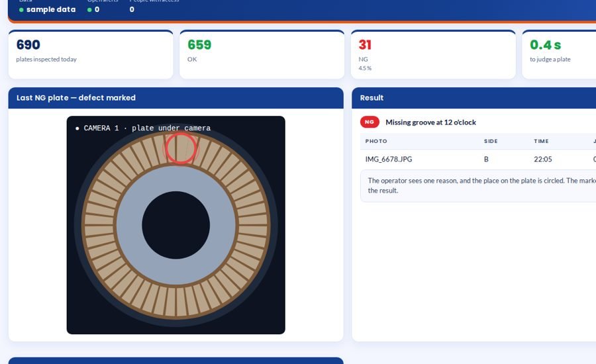Click side value B in result row
The width and height of the screenshot is (596, 364).
[x=486, y=159]
